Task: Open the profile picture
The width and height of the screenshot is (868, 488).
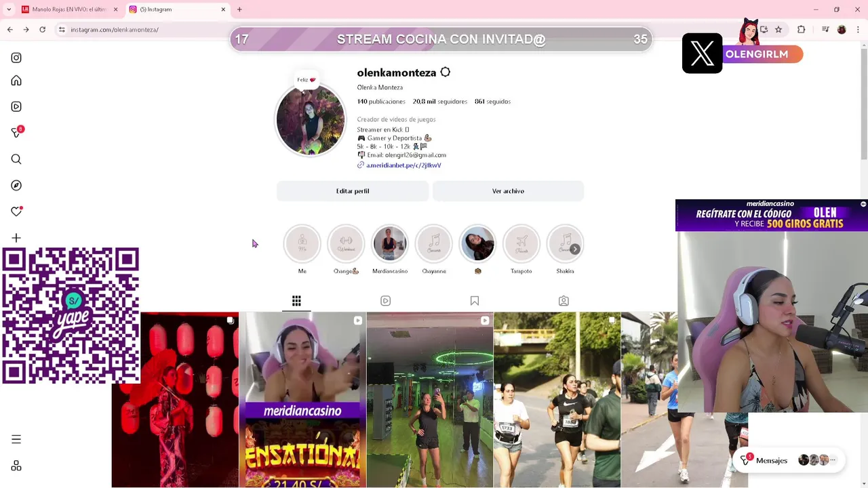Action: pyautogui.click(x=311, y=121)
